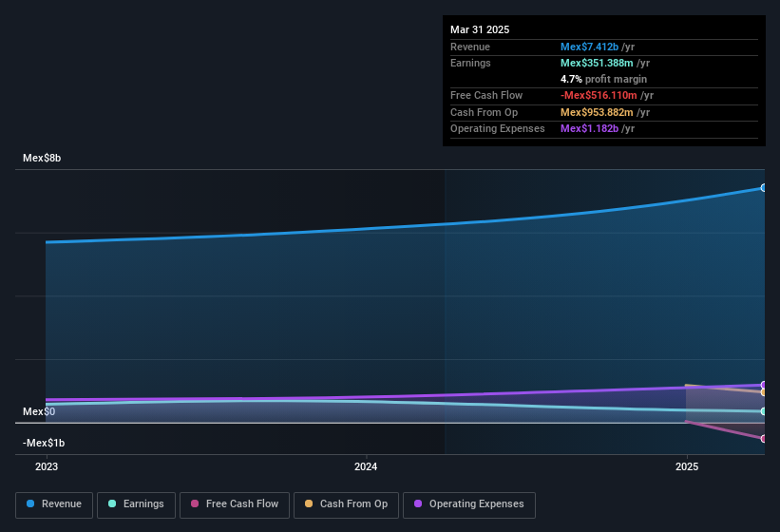
Task: Click the 2023 x-axis label
Action: coord(47,466)
